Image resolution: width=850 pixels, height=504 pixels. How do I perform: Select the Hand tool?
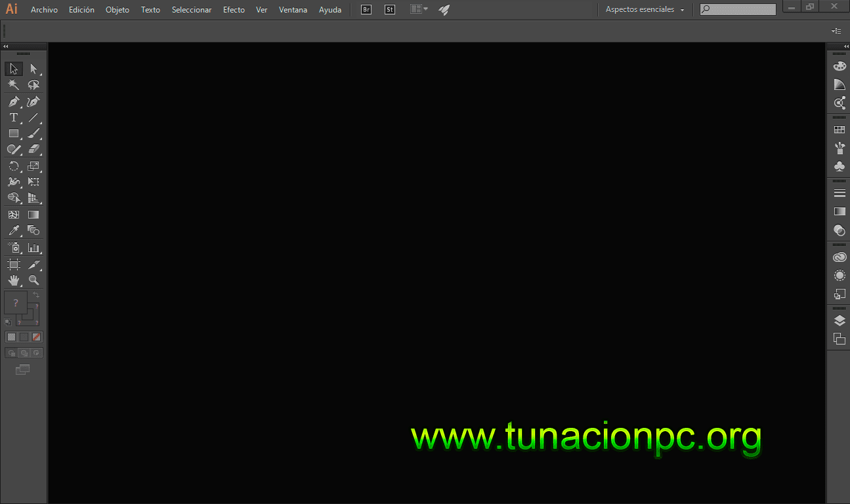pos(14,280)
